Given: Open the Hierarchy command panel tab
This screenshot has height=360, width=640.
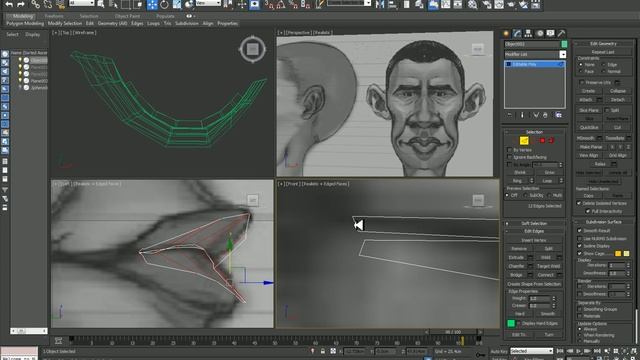Looking at the screenshot, I should (x=528, y=33).
